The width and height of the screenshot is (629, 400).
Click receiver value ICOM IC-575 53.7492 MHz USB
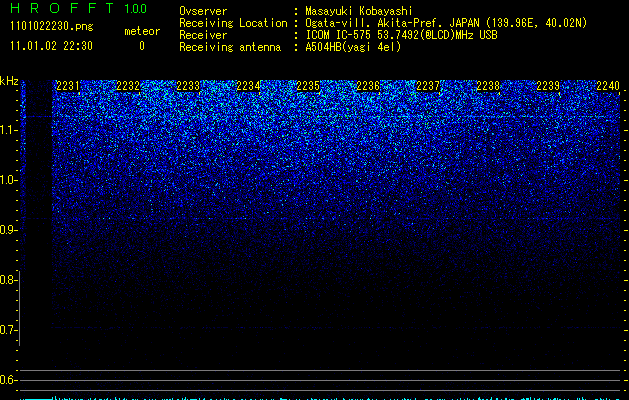402,35
